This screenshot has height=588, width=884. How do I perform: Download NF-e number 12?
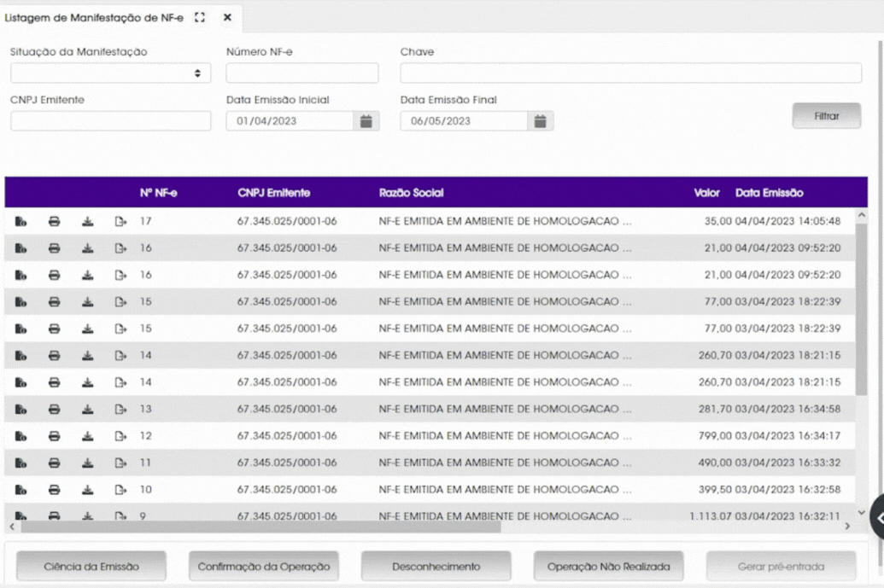(87, 436)
